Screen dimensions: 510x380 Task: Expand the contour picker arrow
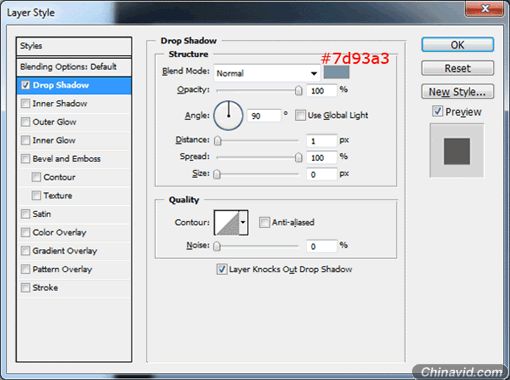coord(244,222)
